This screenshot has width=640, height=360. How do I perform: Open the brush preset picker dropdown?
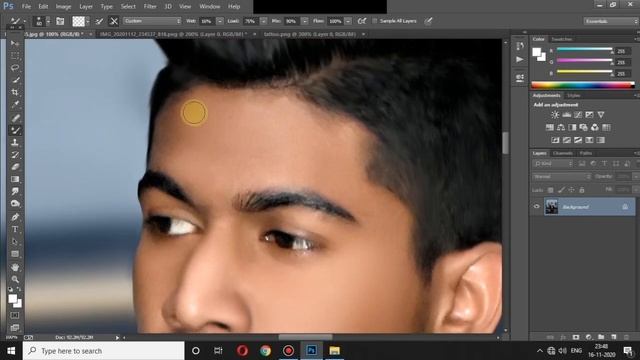coord(48,21)
